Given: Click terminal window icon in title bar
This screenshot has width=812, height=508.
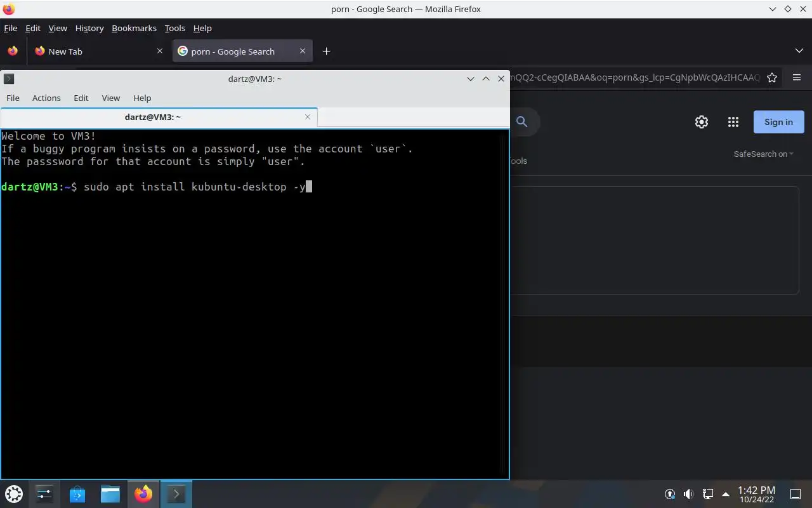Looking at the screenshot, I should 9,79.
